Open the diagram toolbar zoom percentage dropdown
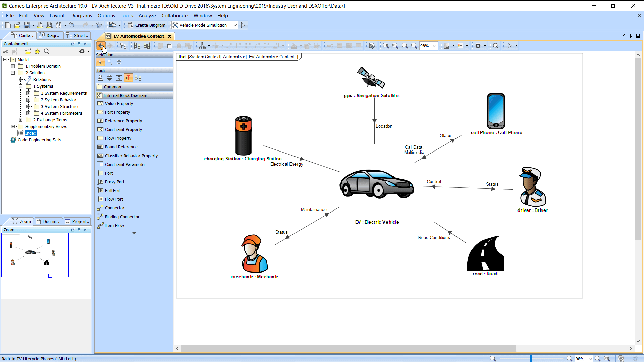644x362 pixels. 435,46
